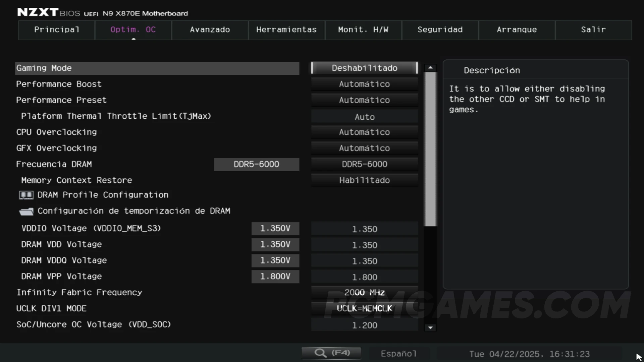
Task: Open CPU Overclocking Automático dropdown
Action: pyautogui.click(x=365, y=132)
